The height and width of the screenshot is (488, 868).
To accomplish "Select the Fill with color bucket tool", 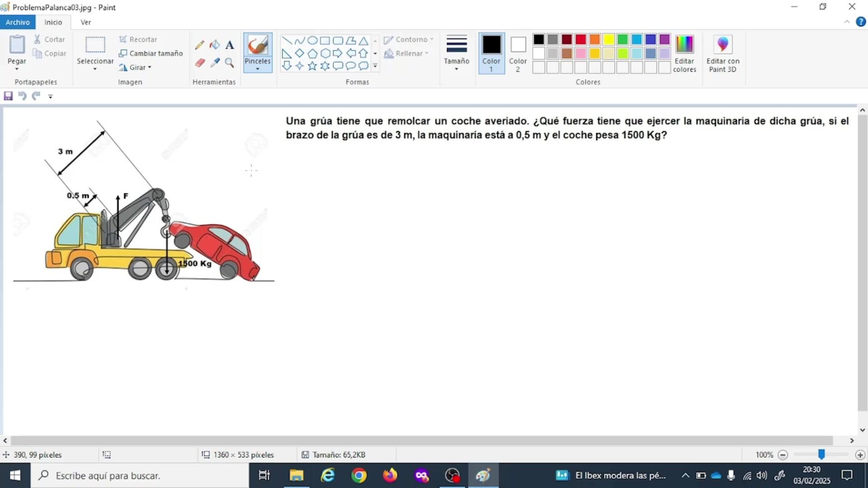I will pos(215,45).
